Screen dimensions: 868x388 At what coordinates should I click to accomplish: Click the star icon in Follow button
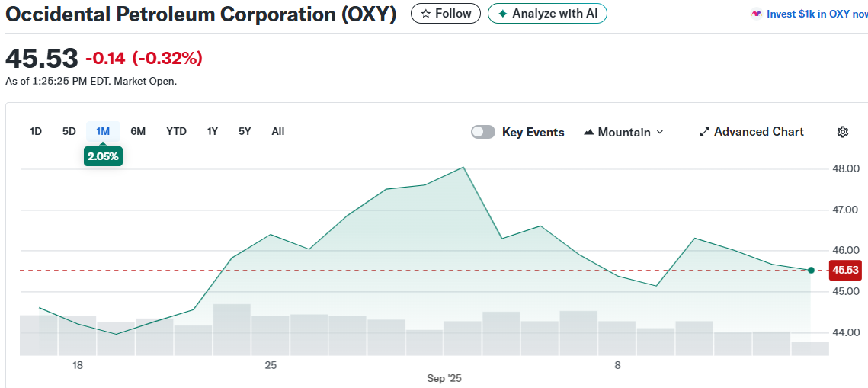(425, 14)
